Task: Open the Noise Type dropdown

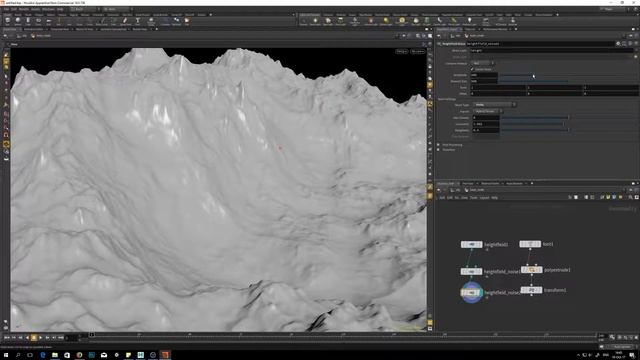Action: 494,105
